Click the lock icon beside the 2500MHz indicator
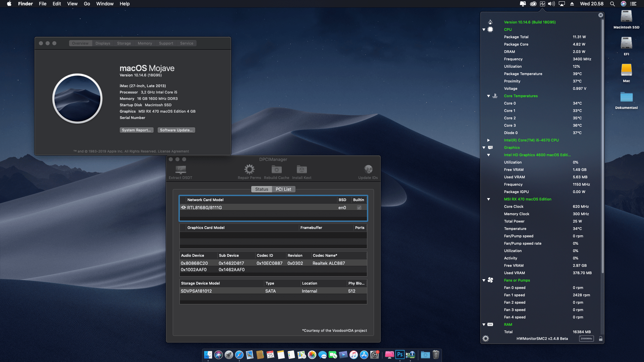Screen dimensions: 644x362 pyautogui.click(x=600, y=339)
